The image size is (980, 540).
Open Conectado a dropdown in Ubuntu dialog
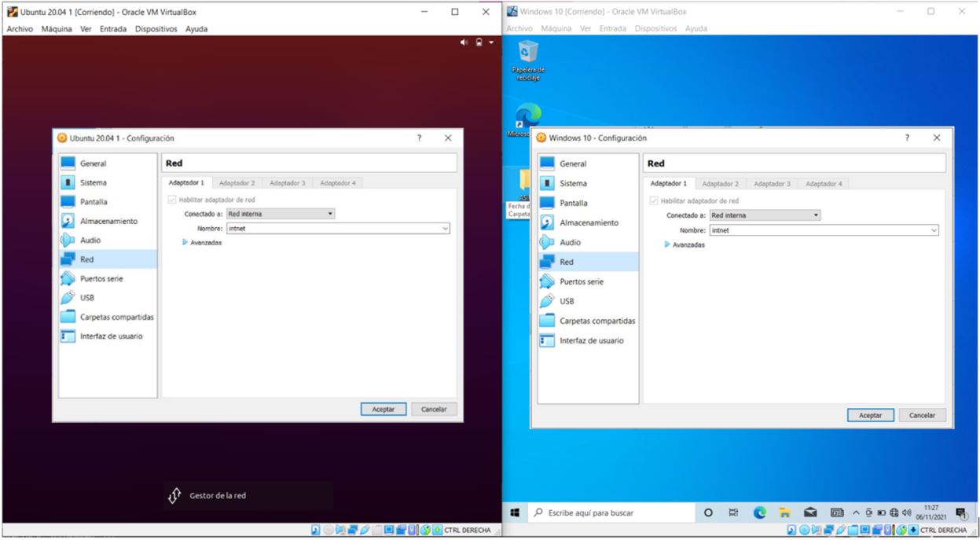click(x=281, y=213)
